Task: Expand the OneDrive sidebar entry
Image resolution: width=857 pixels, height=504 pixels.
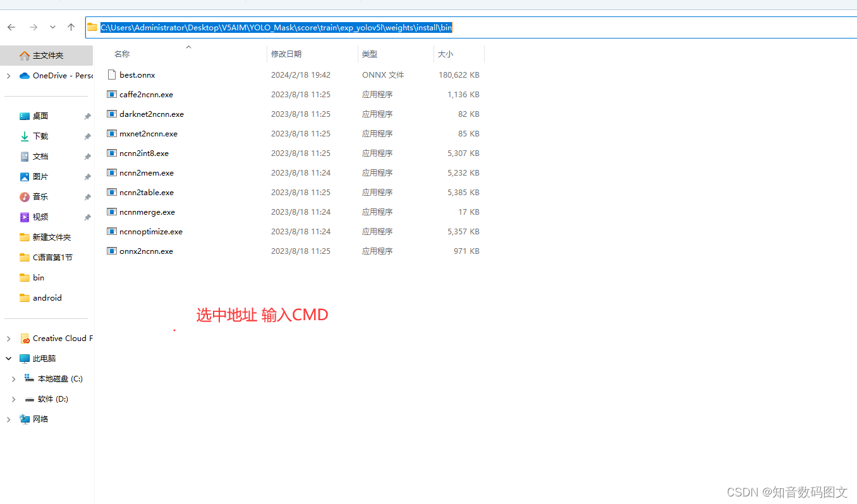Action: coord(8,75)
